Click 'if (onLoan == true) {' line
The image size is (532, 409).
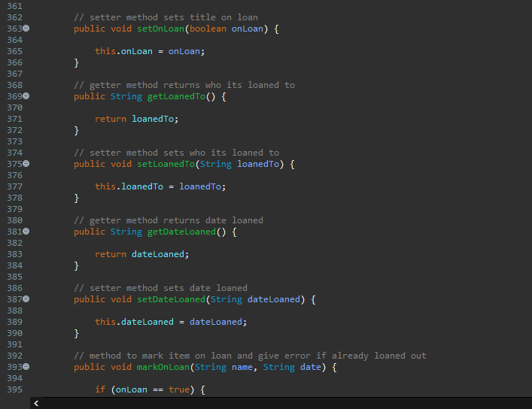pos(150,389)
